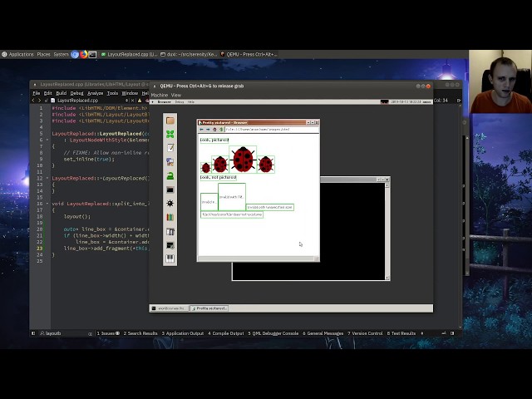The image size is (532, 399).
Task: Open the Browser menu in Serenity menubar
Action: [165, 101]
